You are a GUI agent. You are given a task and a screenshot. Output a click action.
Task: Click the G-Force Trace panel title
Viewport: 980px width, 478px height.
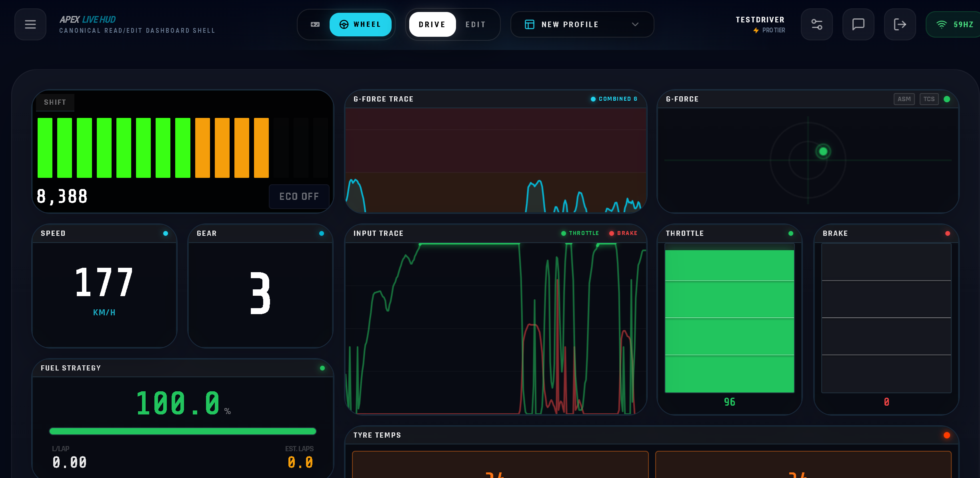tap(384, 99)
